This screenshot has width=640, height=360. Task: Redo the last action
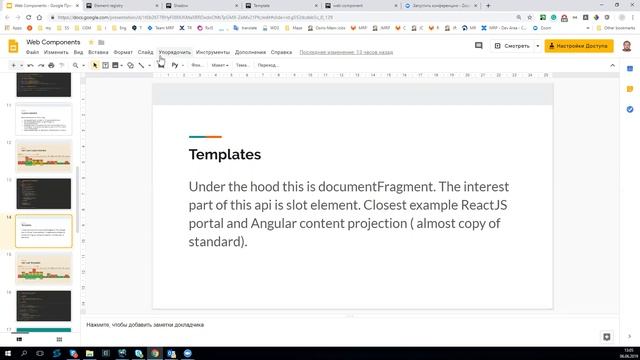tap(41, 65)
